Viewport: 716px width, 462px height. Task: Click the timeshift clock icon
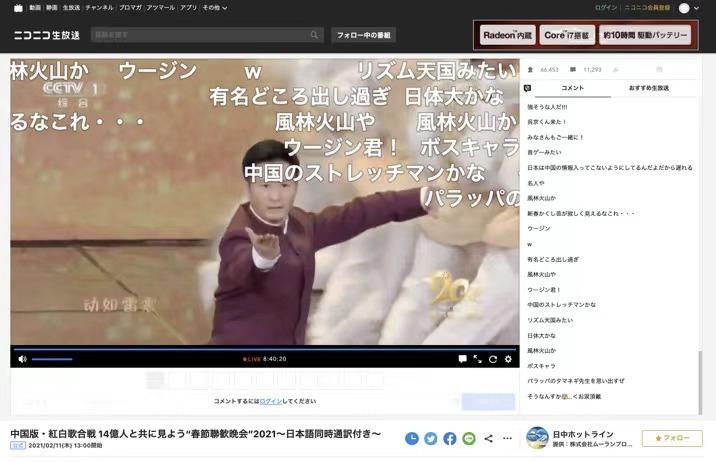point(411,439)
